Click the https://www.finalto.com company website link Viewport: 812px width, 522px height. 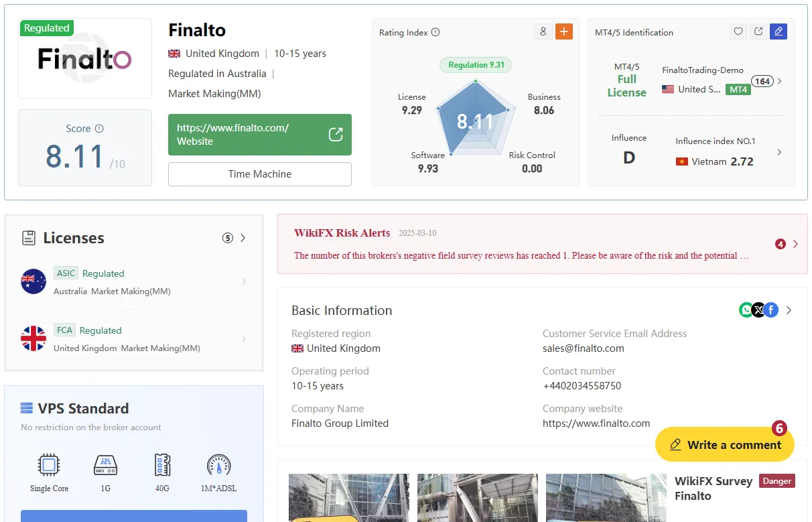coord(596,423)
